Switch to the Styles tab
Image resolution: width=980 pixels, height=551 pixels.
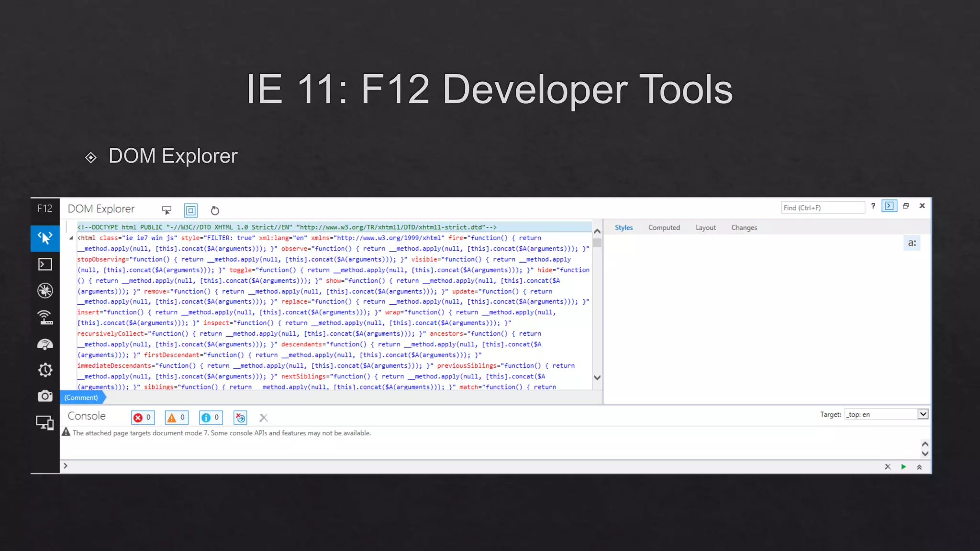[x=624, y=228]
